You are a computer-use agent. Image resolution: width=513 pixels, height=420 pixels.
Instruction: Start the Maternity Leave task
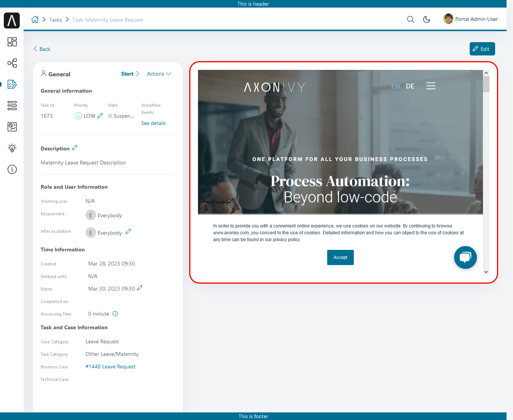coord(130,74)
